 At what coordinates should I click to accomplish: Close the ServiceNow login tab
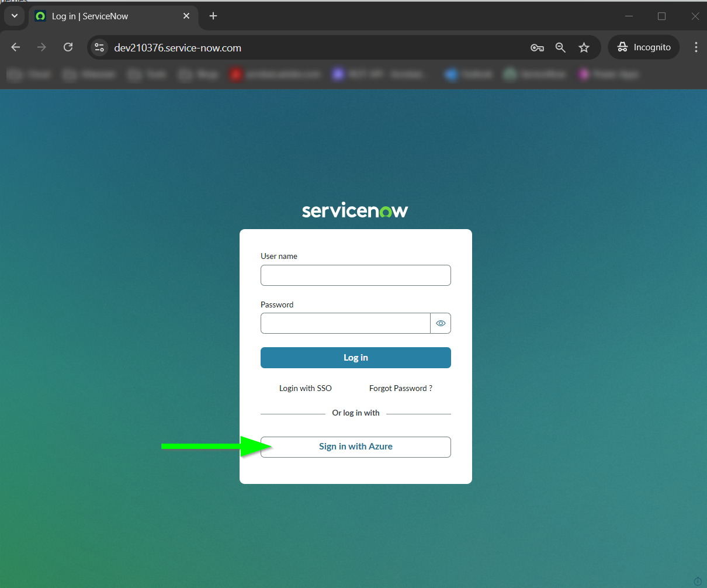186,16
